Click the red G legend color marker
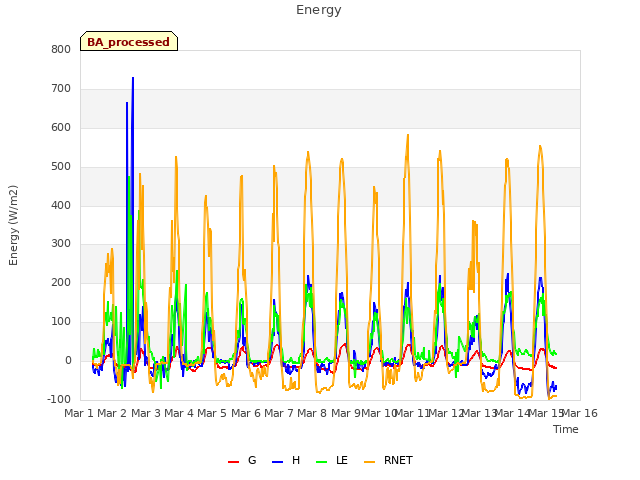 [233, 462]
